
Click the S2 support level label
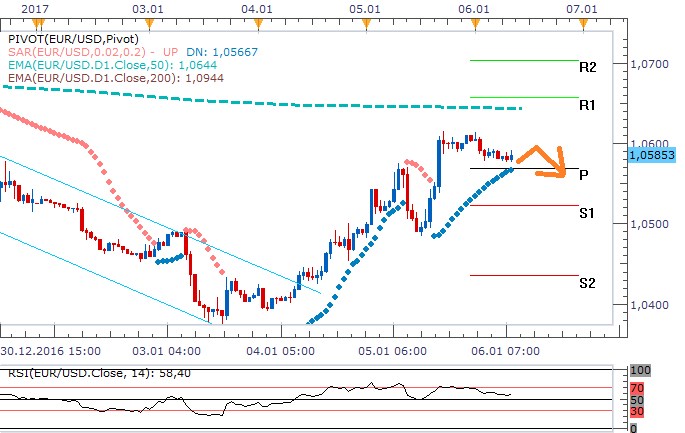click(x=588, y=283)
